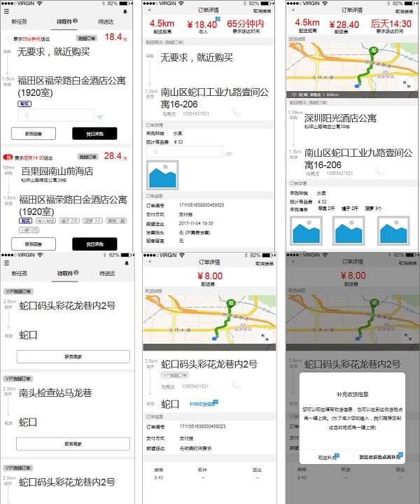Choose 现在补充 in the popup dialog
Viewport: 420px width, 504px height.
pos(328,457)
